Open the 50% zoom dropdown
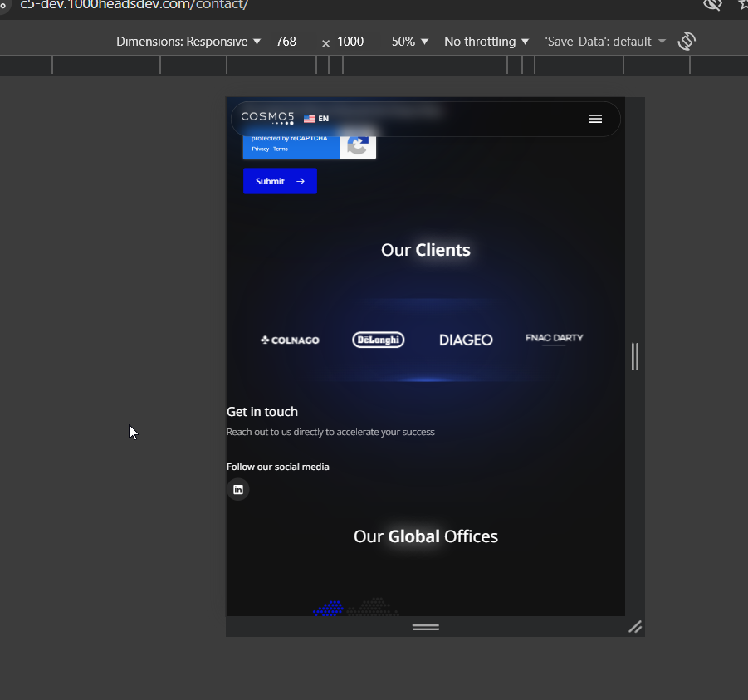This screenshot has width=748, height=700. (x=409, y=42)
